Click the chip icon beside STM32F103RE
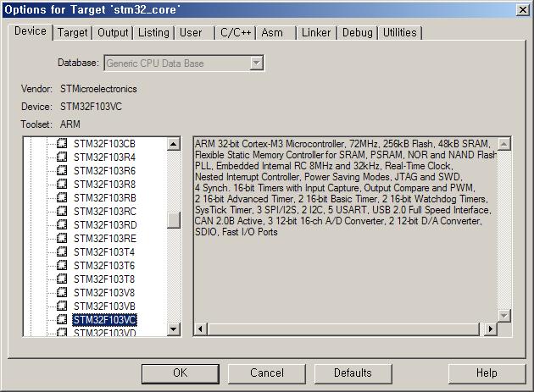The width and height of the screenshot is (534, 392). tap(62, 238)
